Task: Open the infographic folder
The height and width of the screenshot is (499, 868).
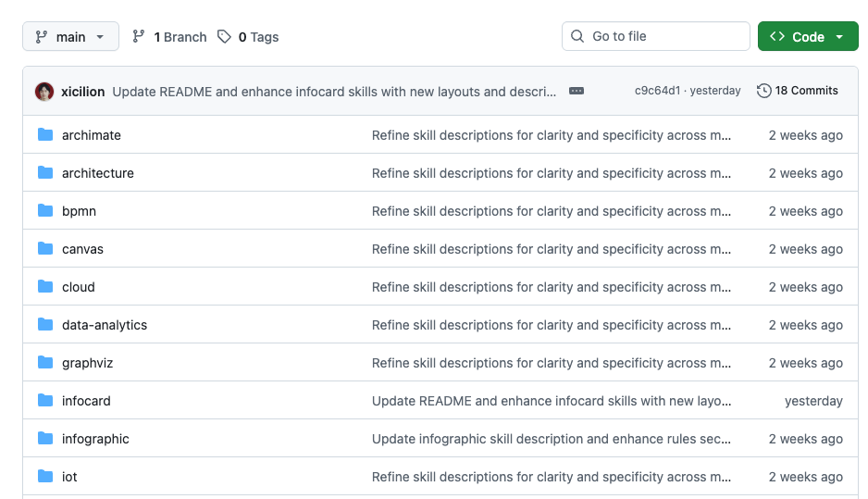Action: [95, 439]
